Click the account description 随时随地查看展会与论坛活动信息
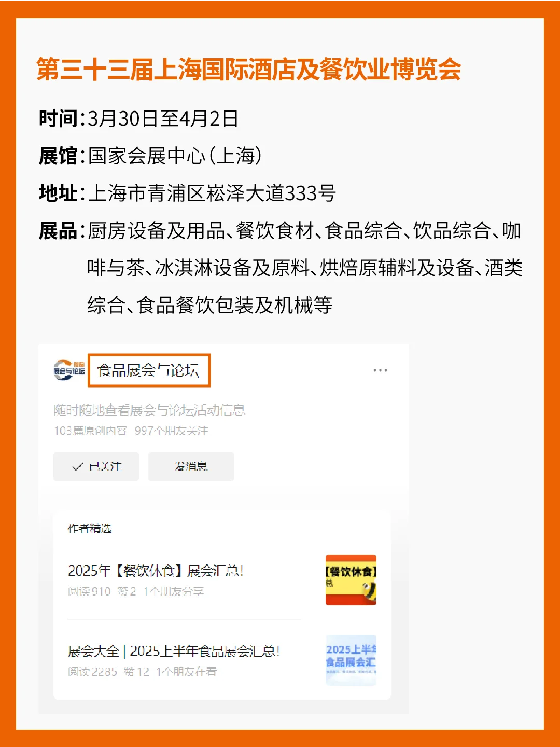 149,410
